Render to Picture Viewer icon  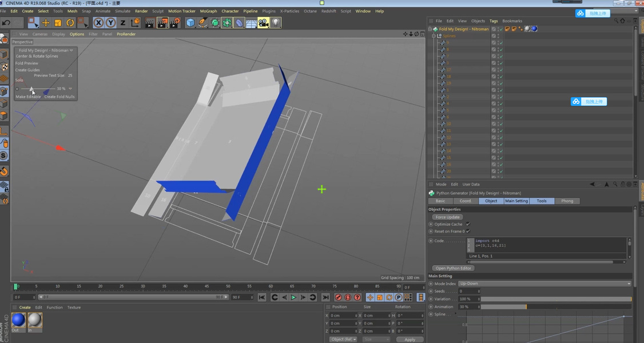click(x=162, y=23)
